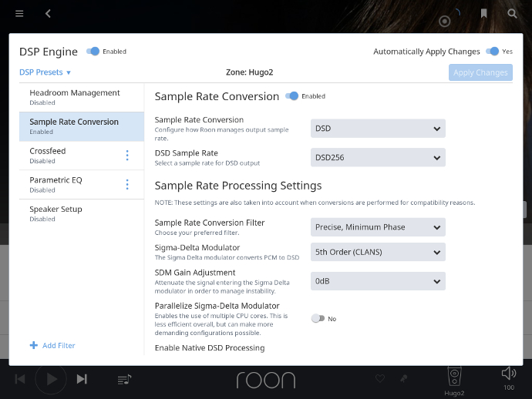Select Speaker Setup in the sidebar

(x=82, y=214)
